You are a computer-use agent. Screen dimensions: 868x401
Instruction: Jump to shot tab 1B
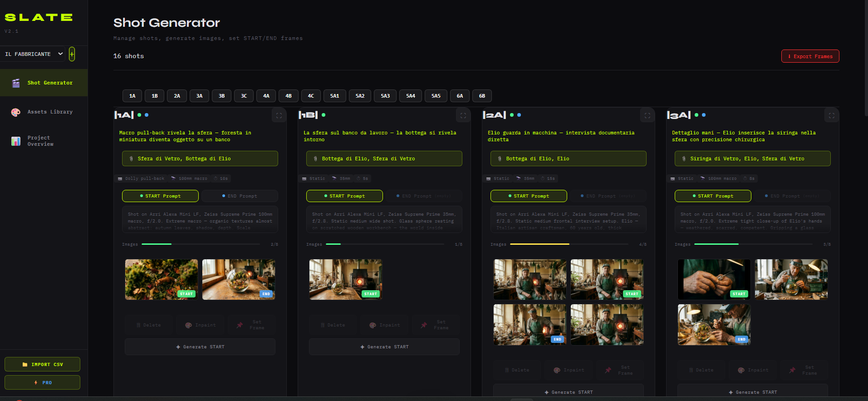tap(155, 96)
